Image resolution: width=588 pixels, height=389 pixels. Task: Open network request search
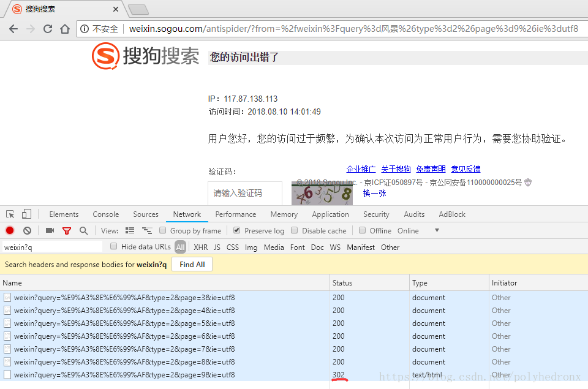(83, 230)
